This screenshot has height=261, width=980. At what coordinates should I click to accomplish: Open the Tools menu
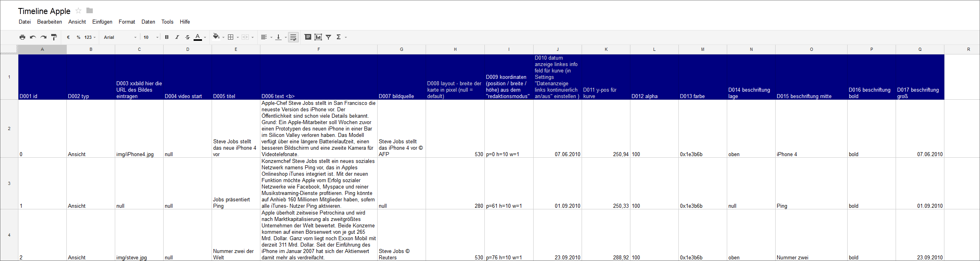pyautogui.click(x=167, y=22)
